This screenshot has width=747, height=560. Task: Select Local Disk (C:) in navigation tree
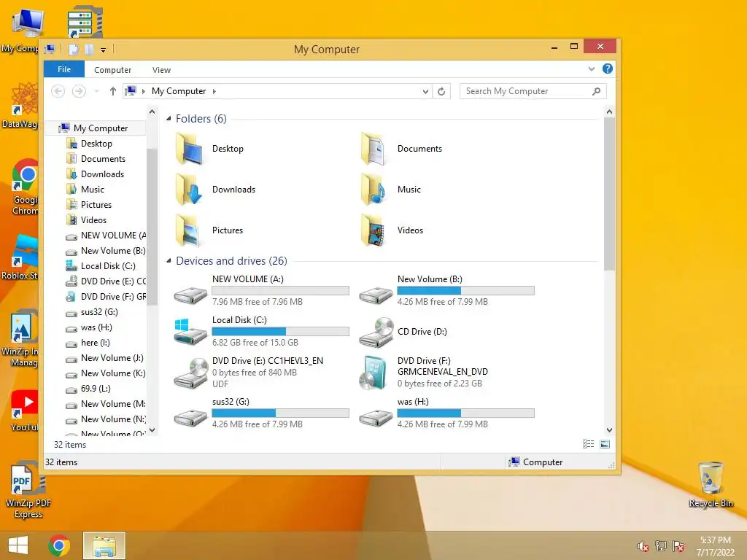pyautogui.click(x=108, y=265)
